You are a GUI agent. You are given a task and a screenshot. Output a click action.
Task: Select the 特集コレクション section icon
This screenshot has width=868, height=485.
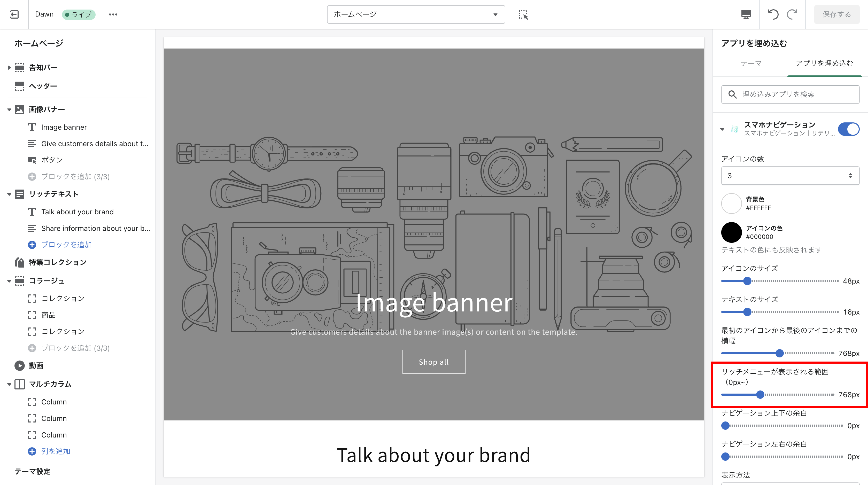pos(20,262)
